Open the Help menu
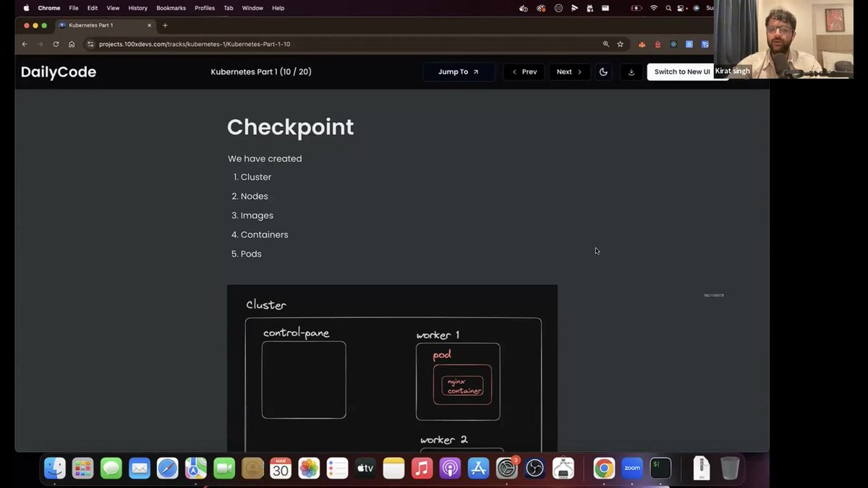The image size is (868, 488). [278, 8]
